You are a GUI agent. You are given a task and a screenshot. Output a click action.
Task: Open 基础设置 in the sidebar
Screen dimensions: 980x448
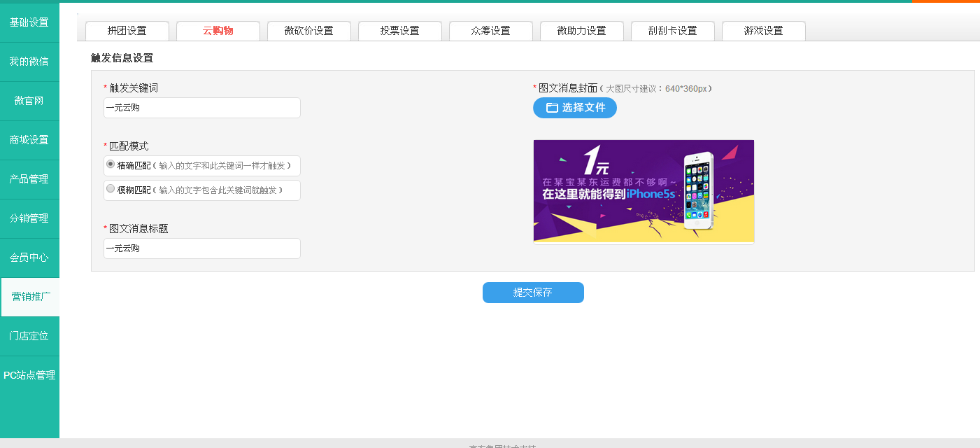[x=29, y=22]
